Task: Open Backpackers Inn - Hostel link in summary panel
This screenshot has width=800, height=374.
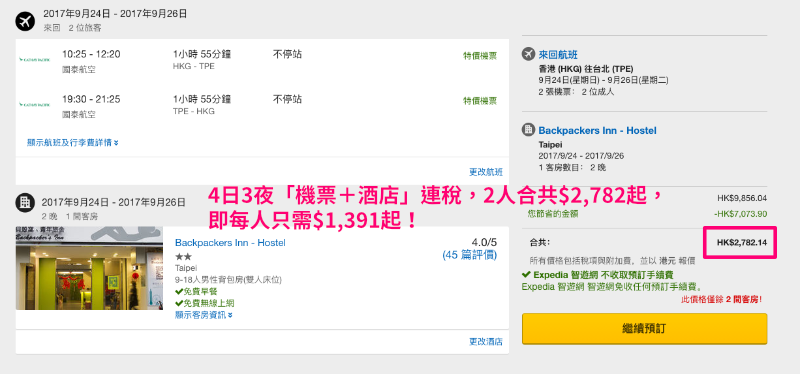Action: [x=597, y=131]
